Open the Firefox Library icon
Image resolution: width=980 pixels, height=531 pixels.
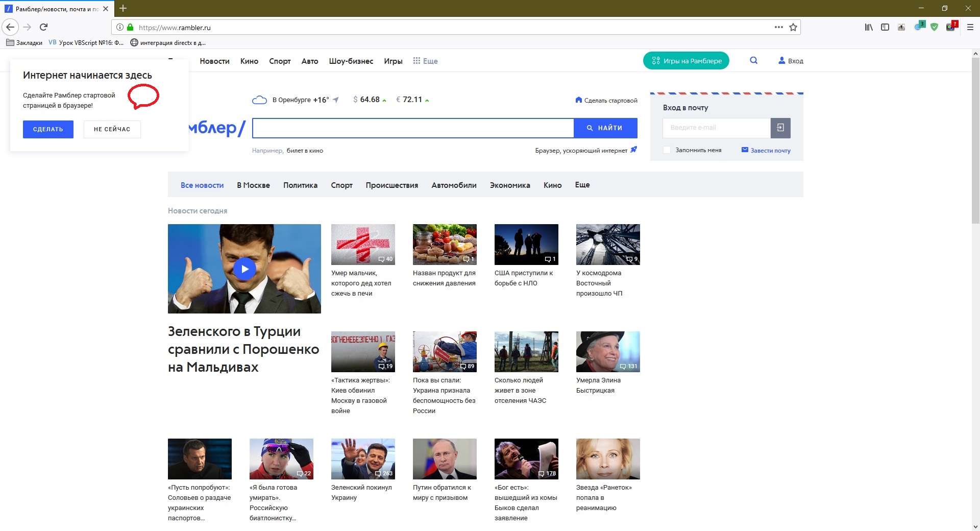click(x=869, y=27)
